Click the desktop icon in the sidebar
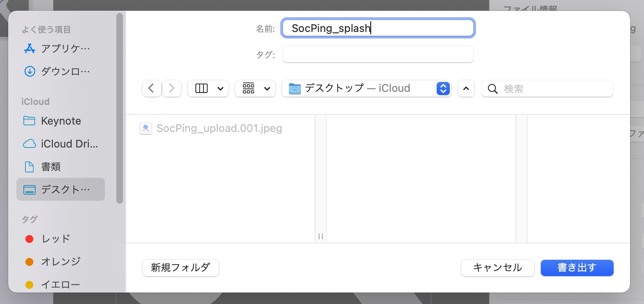The height and width of the screenshot is (304, 644). 29,190
